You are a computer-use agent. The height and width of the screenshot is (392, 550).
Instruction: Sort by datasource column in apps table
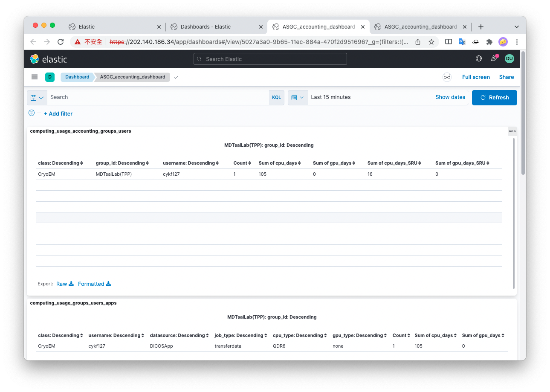click(179, 335)
